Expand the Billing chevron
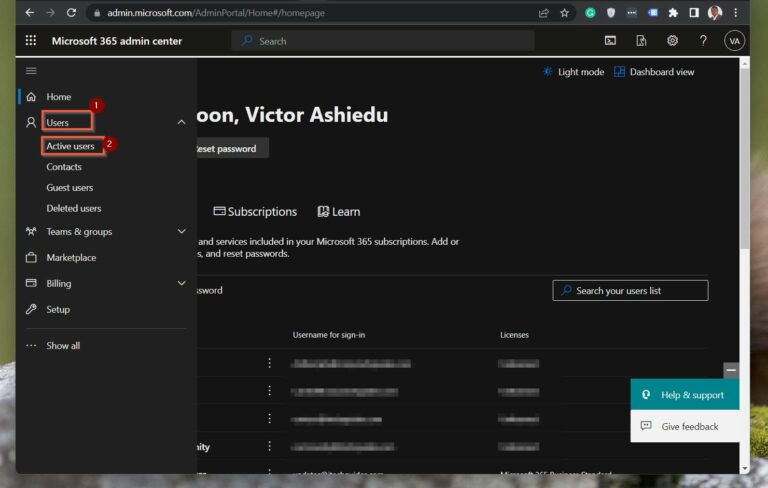 tap(181, 283)
